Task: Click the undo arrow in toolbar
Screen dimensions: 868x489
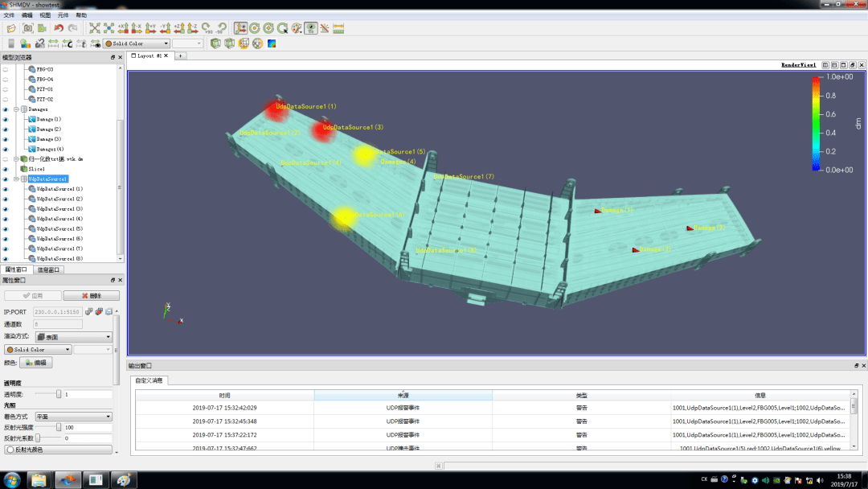Action: (x=58, y=28)
